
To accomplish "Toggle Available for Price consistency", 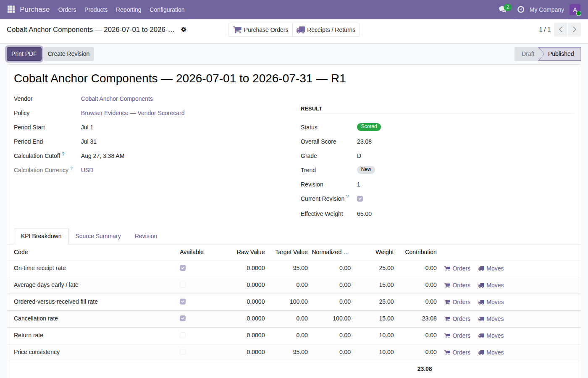I will pos(183,352).
